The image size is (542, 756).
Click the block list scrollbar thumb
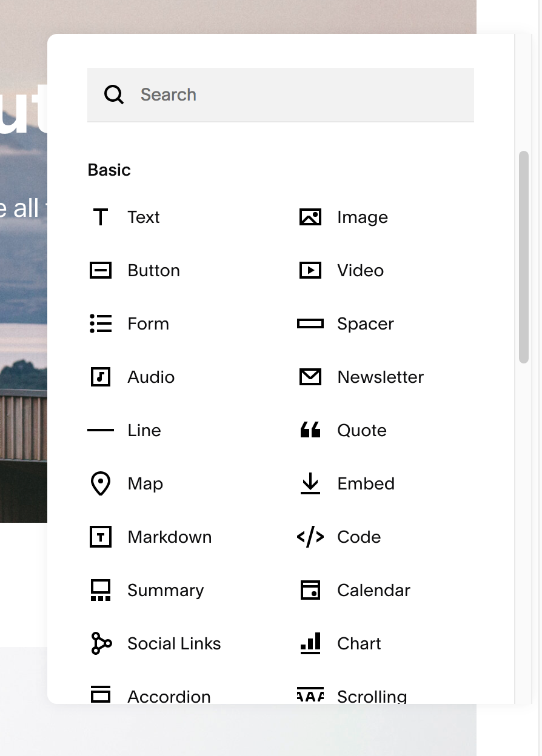(524, 257)
